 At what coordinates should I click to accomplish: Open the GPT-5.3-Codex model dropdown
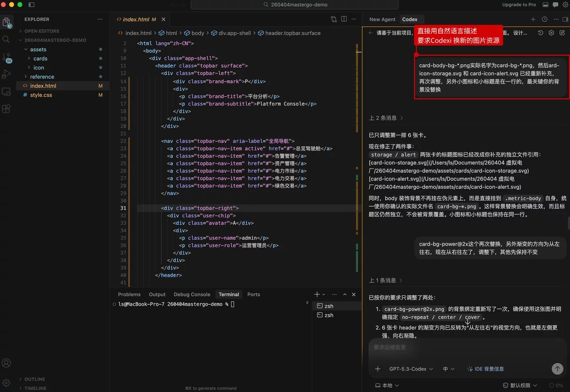[411, 369]
